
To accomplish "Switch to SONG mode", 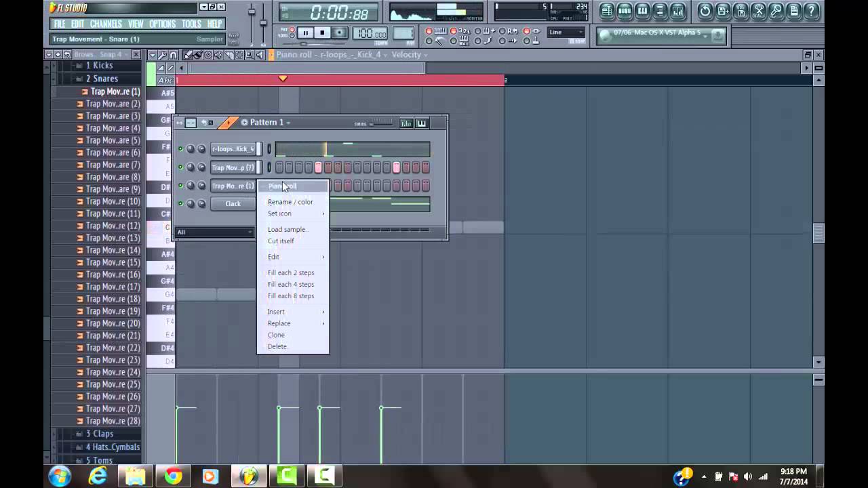I will [292, 35].
